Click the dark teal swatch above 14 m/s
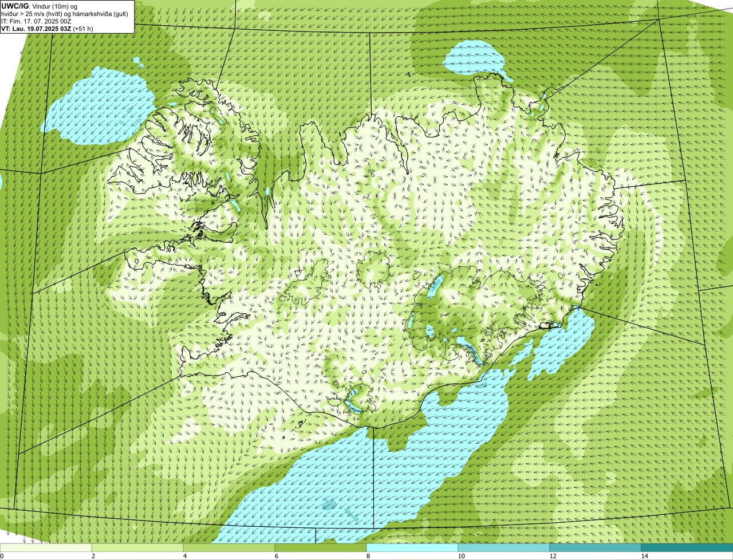Screen dimensions: 733x560 (687, 547)
